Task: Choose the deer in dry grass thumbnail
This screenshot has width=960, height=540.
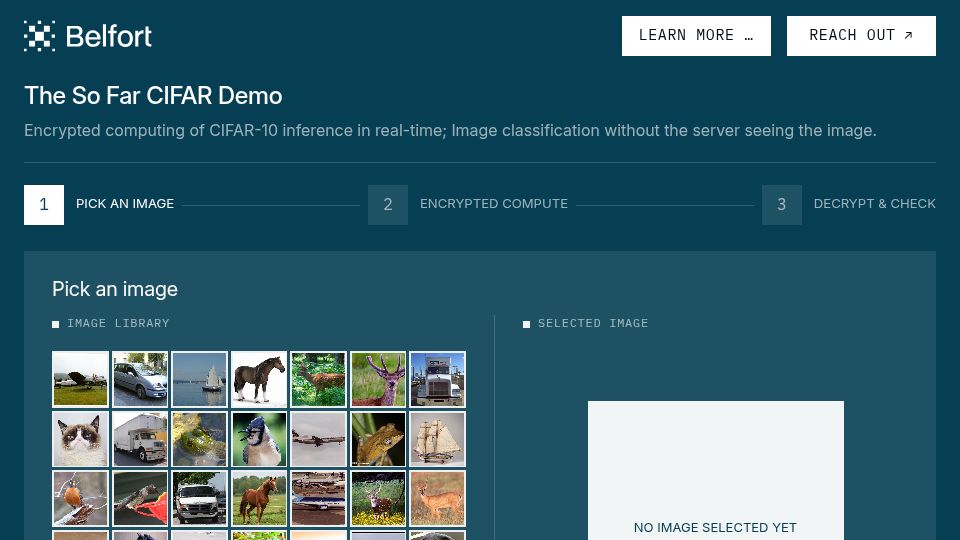Action: [437, 498]
